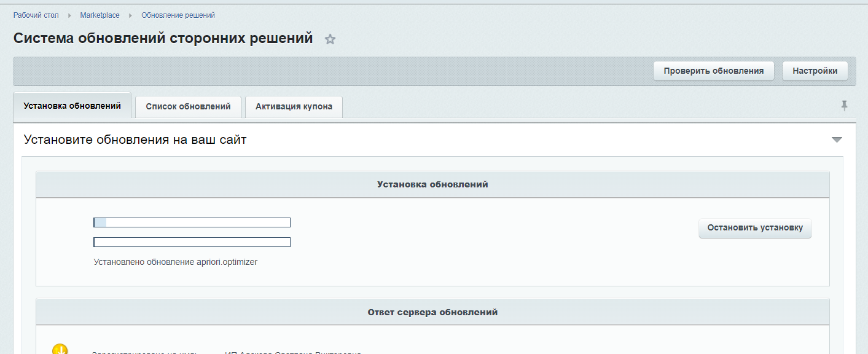Click the upper installation progress bar
This screenshot has width=868, height=354.
192,222
